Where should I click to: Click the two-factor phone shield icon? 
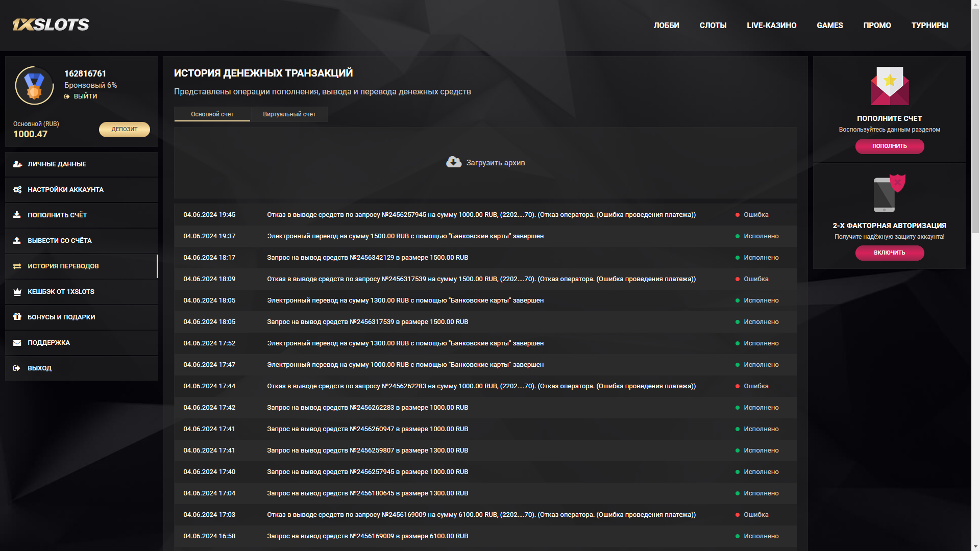tap(889, 193)
